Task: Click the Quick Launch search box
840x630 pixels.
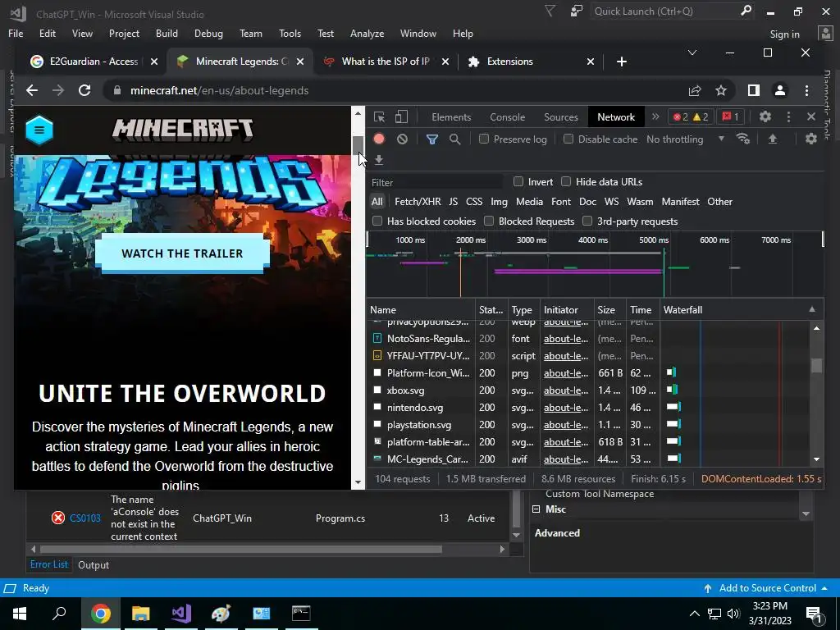Action: [673, 11]
